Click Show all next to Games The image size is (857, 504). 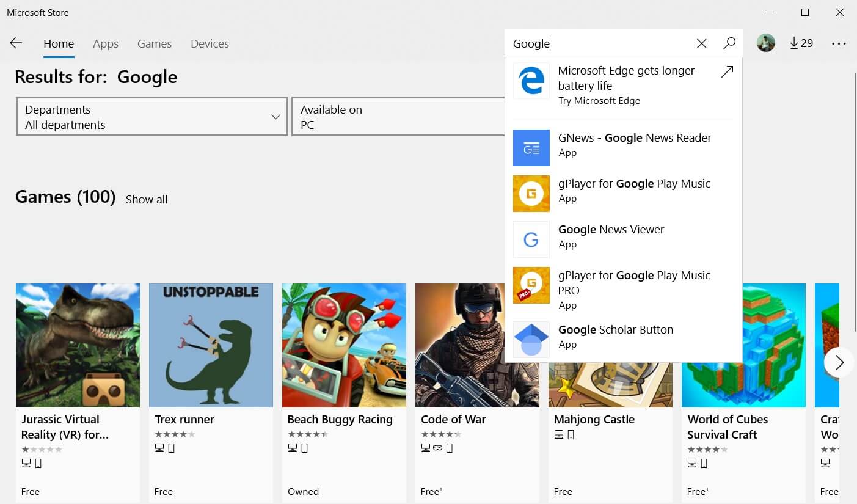pos(146,199)
